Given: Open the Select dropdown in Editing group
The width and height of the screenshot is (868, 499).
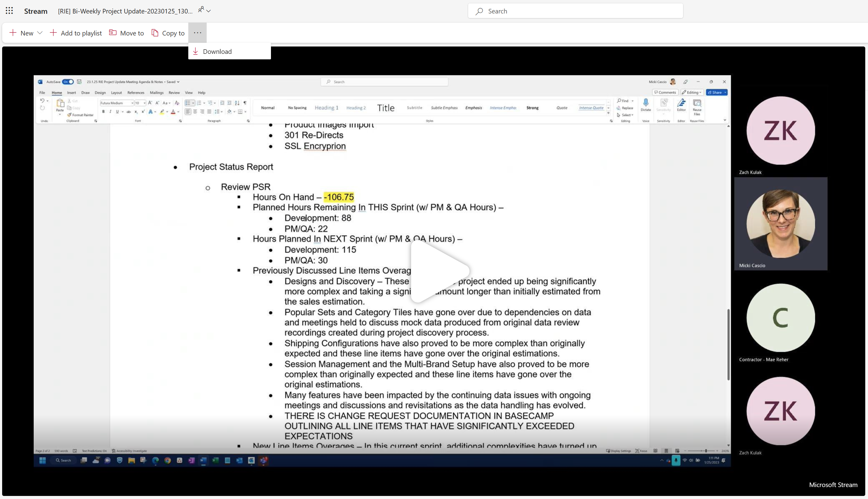Looking at the screenshot, I should [x=625, y=115].
